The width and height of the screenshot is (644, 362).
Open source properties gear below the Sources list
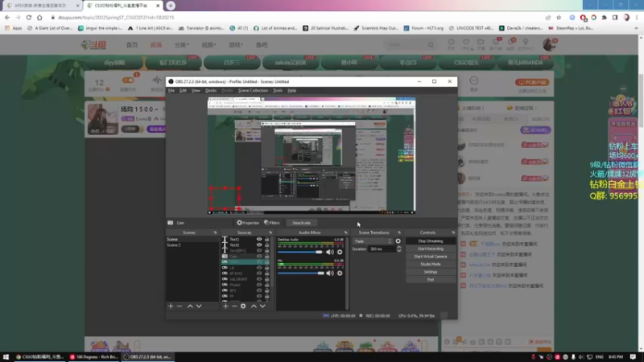coord(243,306)
